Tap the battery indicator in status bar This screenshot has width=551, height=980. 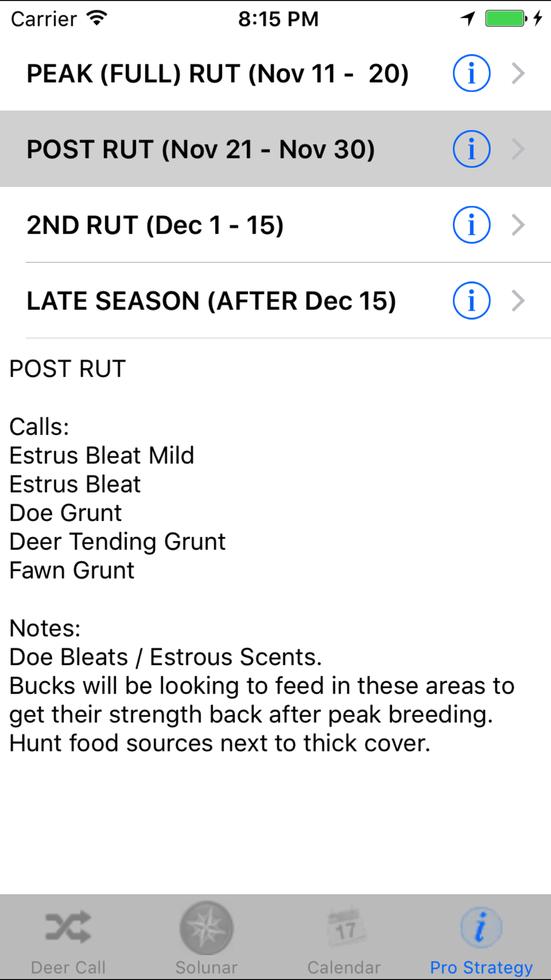(x=506, y=19)
